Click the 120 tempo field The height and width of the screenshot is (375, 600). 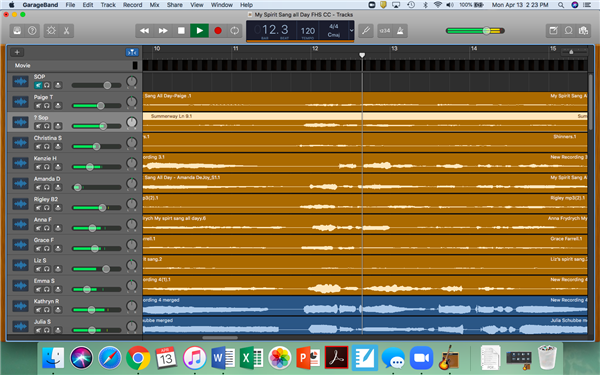[308, 31]
